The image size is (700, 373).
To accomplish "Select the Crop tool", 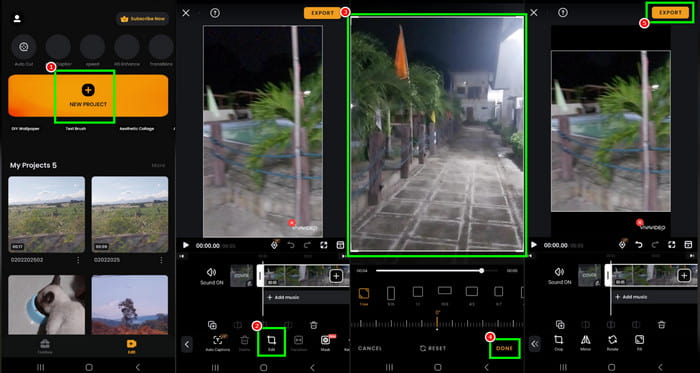I will tap(558, 343).
